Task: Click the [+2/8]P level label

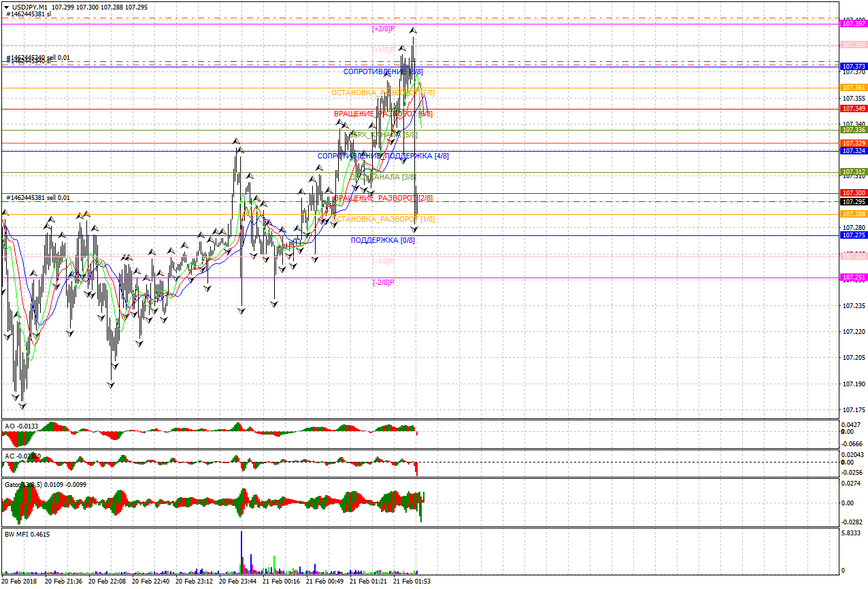Action: (x=384, y=29)
